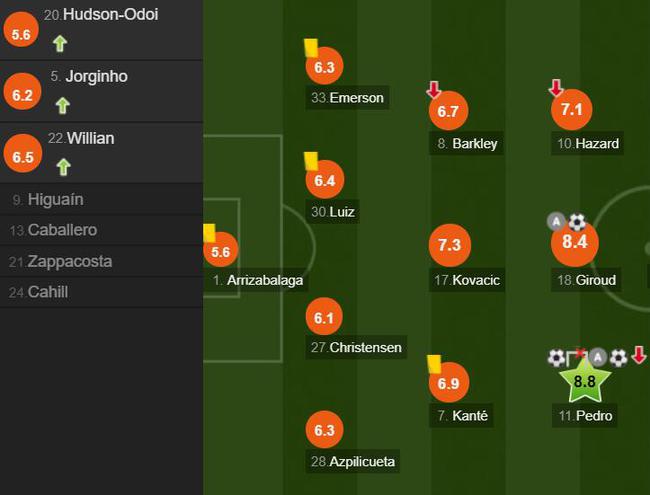This screenshot has height=495, width=650.
Task: Click Jorginho's 6.2 rating circle
Action: tap(22, 92)
